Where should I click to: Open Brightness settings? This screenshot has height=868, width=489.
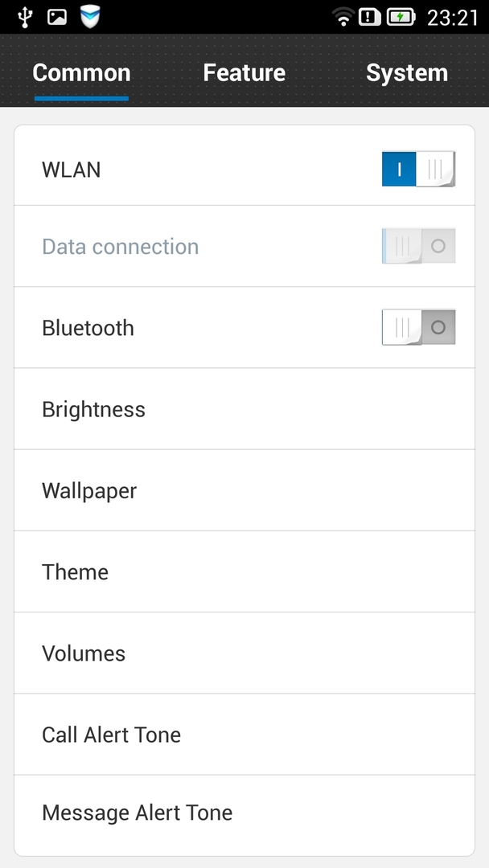click(244, 409)
